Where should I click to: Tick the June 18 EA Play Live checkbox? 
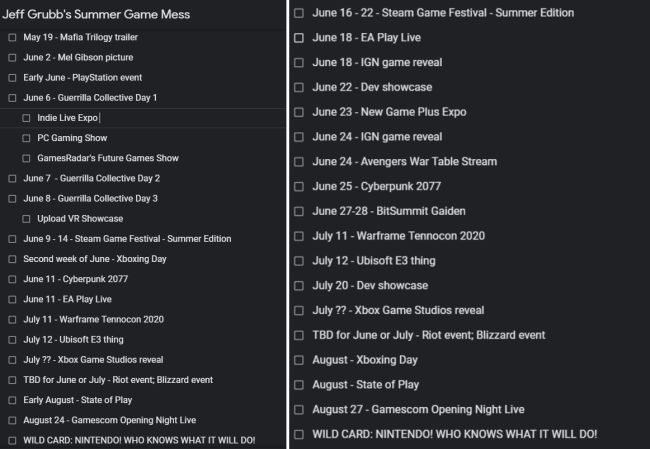pos(298,38)
